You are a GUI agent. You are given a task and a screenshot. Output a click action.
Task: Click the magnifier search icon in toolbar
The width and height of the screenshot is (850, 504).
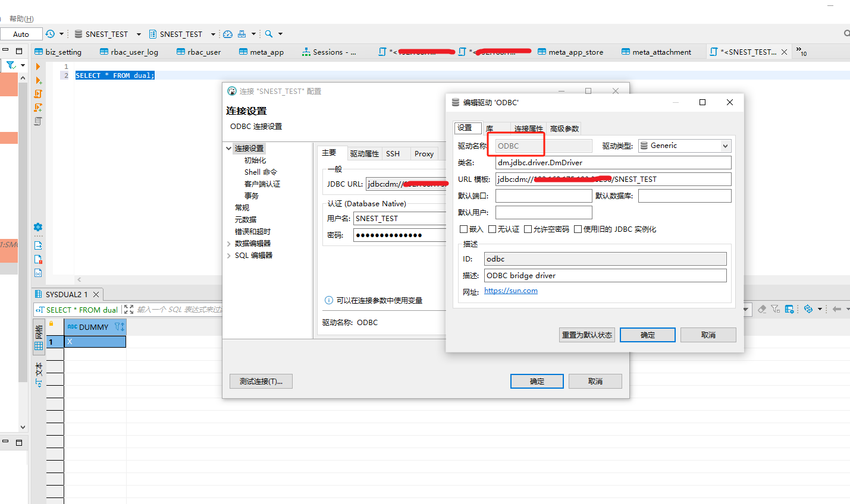click(x=269, y=34)
